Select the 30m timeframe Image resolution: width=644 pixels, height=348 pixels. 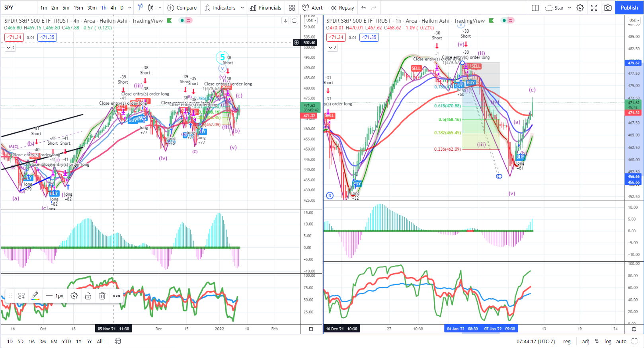coord(92,8)
